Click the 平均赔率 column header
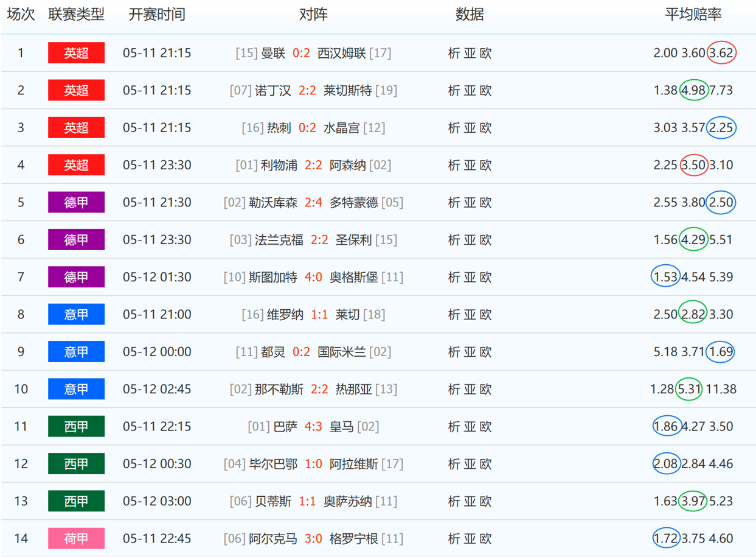The height and width of the screenshot is (557, 756). click(693, 15)
